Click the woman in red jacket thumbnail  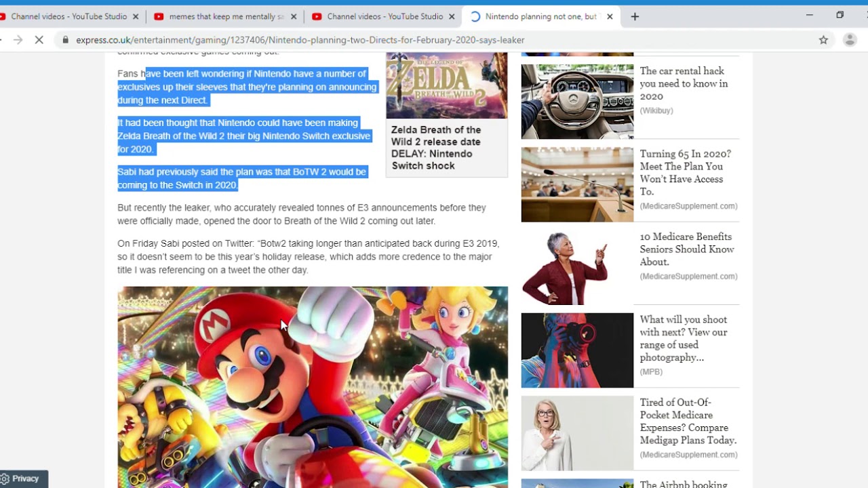pyautogui.click(x=577, y=268)
